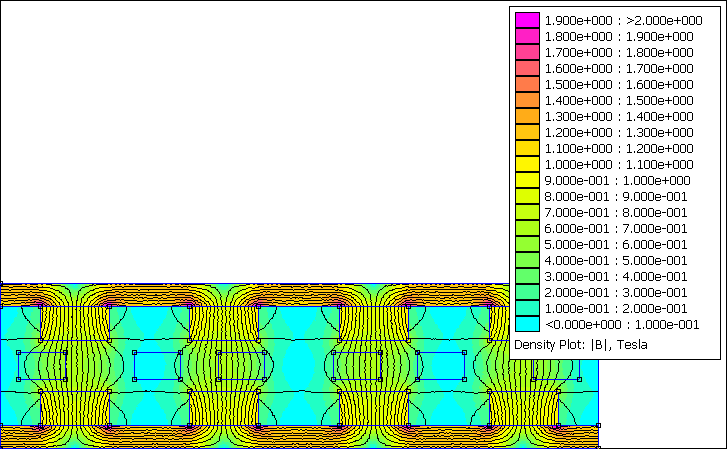Screen dimensions: 727x449
Task: Select the text '<0.000e+000 : 1.000e-001'
Action: (x=622, y=324)
